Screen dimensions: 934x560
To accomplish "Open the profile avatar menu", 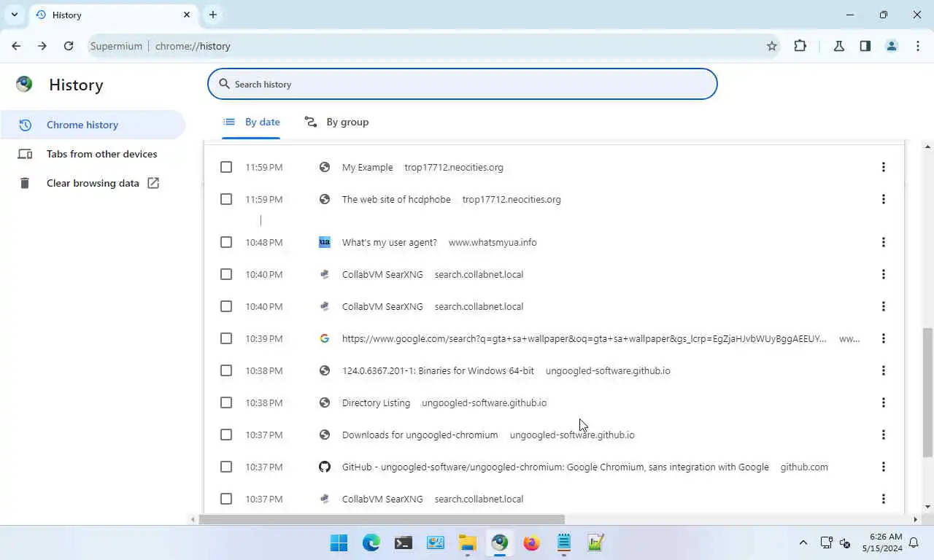I will [892, 46].
